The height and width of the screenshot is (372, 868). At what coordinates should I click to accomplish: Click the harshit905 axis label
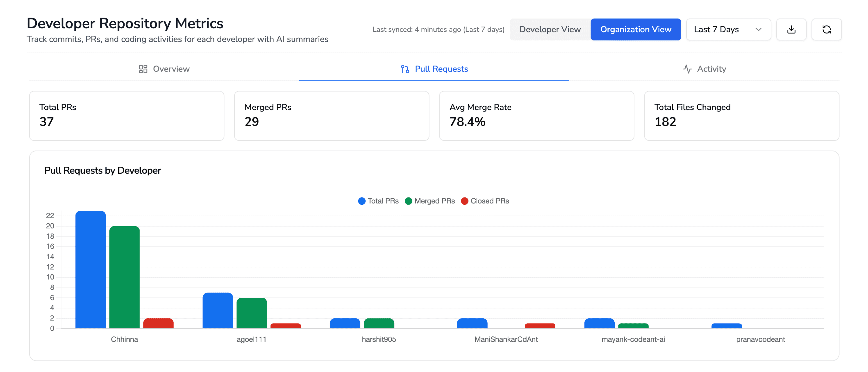pos(379,339)
